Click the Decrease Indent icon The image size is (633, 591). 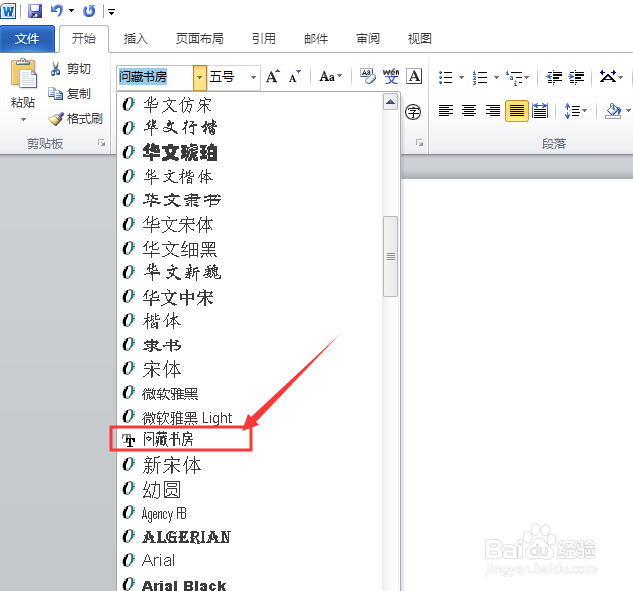click(554, 77)
